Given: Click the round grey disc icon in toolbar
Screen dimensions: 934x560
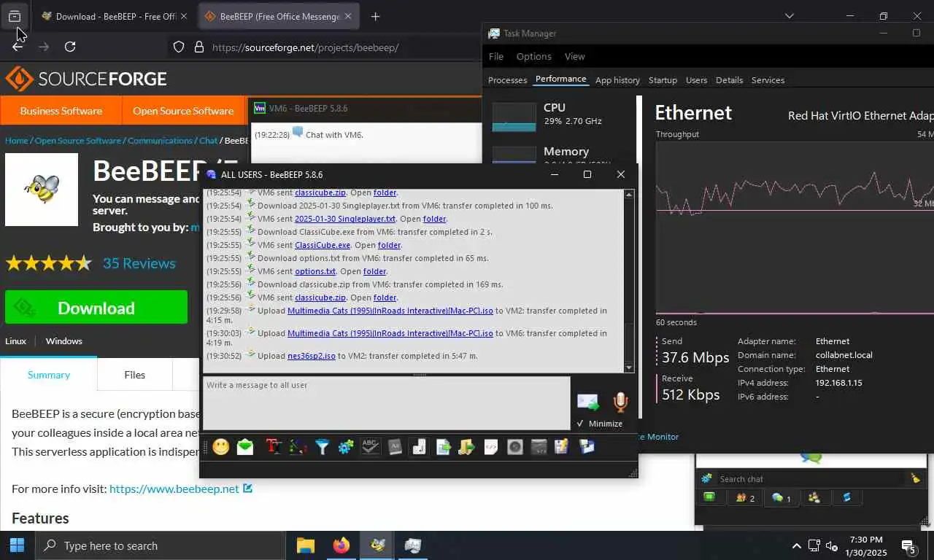Looking at the screenshot, I should point(515,447).
